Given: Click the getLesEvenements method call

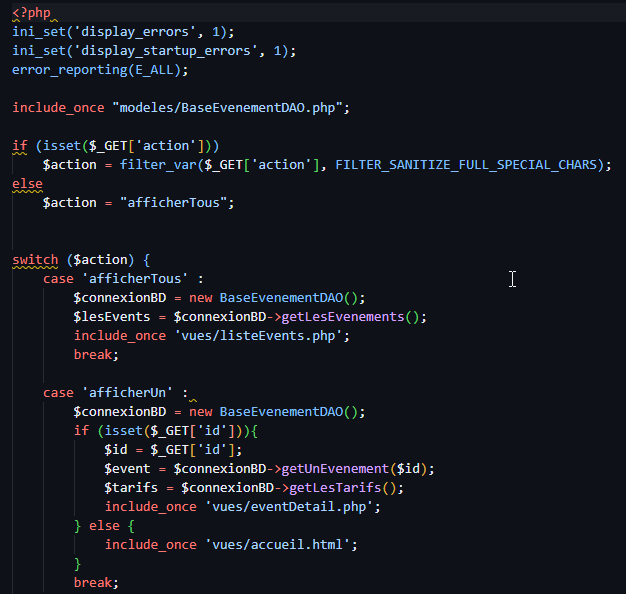Looking at the screenshot, I should [x=353, y=317].
